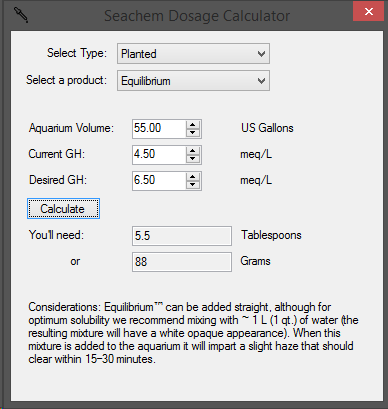Viewport: 388px width, 409px height.
Task: Click the US Gallons unit label
Action: [x=267, y=128]
